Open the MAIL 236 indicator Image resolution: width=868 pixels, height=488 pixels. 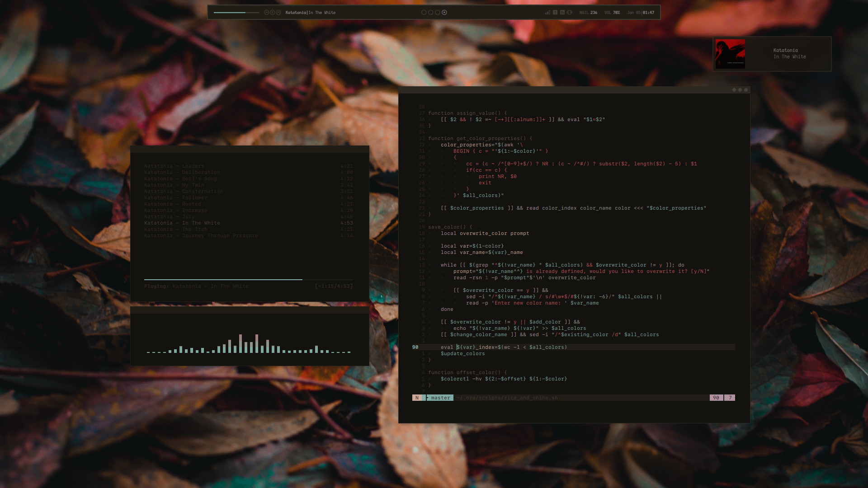pyautogui.click(x=588, y=13)
